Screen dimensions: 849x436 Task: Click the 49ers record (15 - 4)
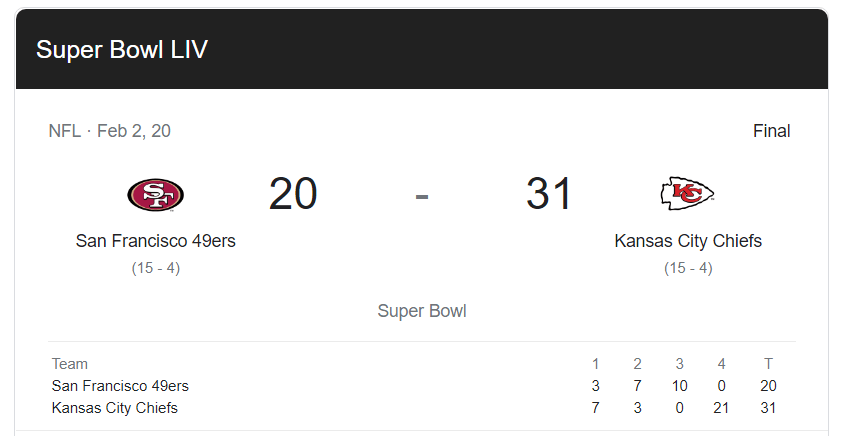point(156,268)
